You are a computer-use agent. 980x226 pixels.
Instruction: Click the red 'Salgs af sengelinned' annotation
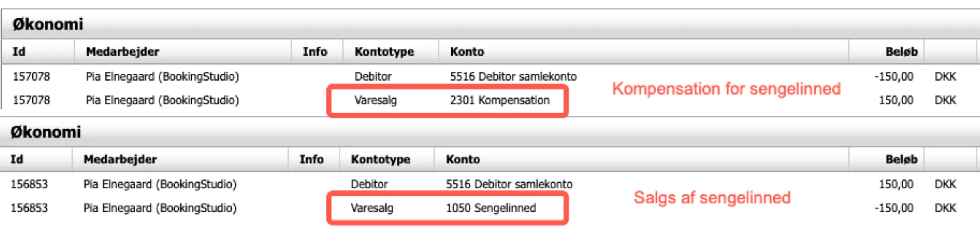tap(712, 197)
